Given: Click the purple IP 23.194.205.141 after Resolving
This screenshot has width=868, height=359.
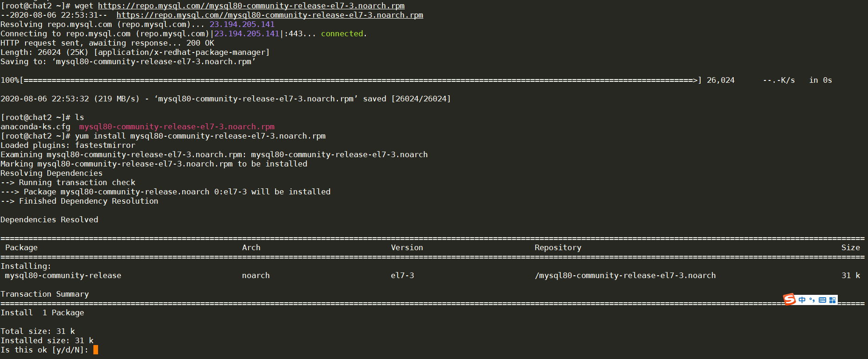Looking at the screenshot, I should 242,24.
